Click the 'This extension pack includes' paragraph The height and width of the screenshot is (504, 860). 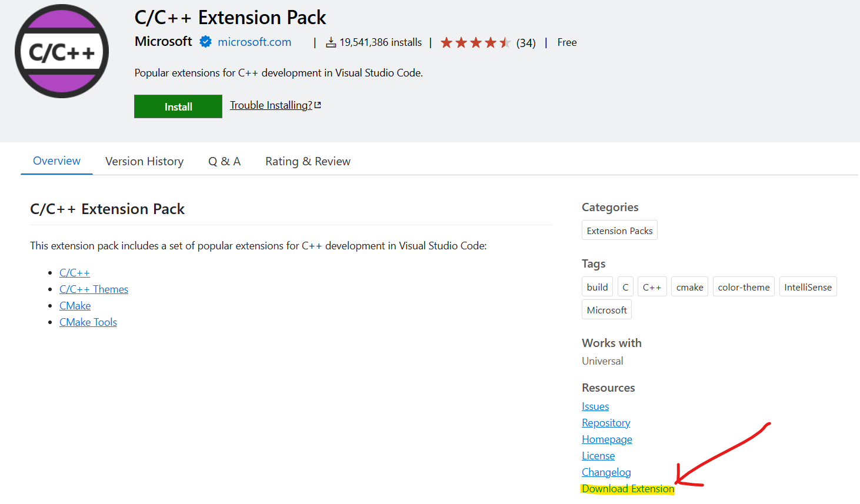coord(258,246)
